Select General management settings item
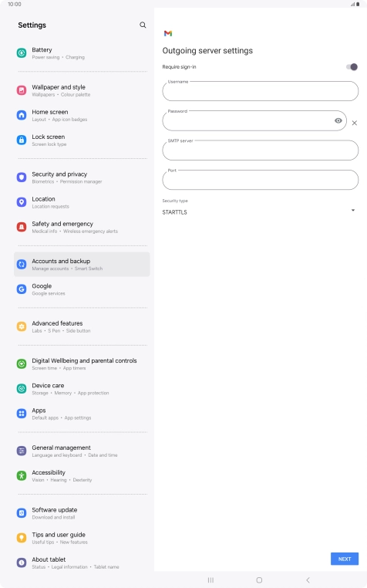This screenshot has width=367, height=588. (x=82, y=451)
